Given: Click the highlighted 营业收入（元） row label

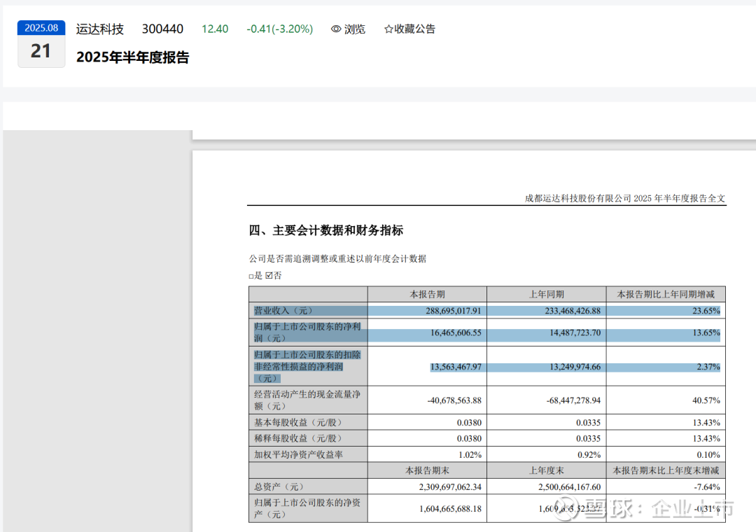Looking at the screenshot, I should pos(283,311).
